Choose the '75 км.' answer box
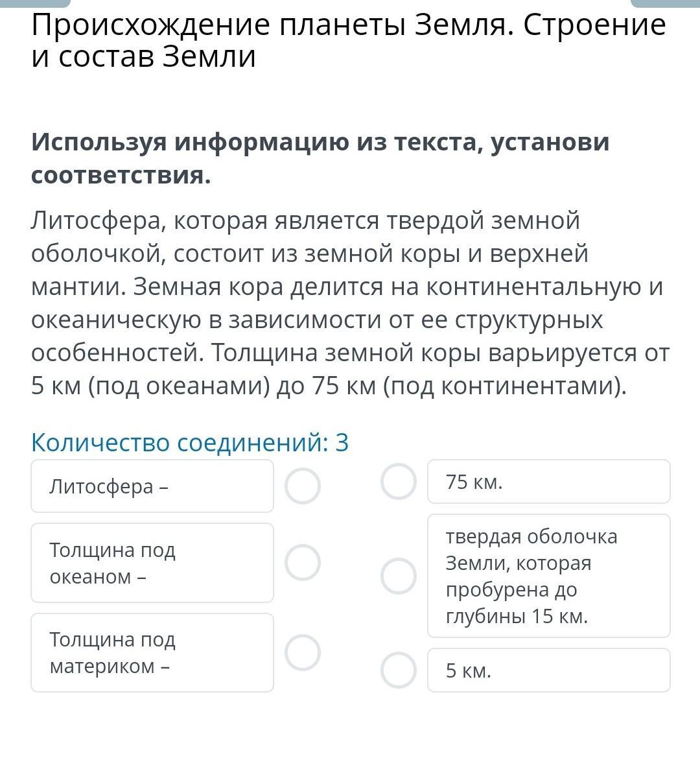Screen dimensions: 700x758 coord(548,482)
